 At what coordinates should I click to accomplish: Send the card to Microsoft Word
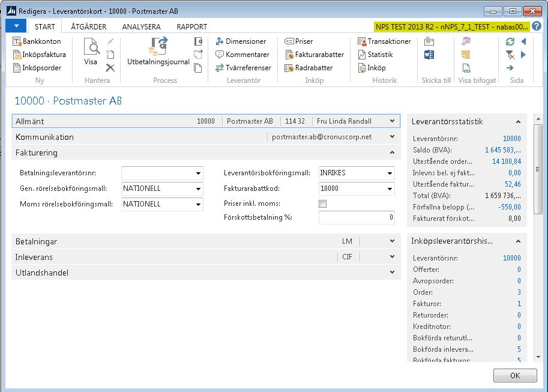pyautogui.click(x=429, y=55)
